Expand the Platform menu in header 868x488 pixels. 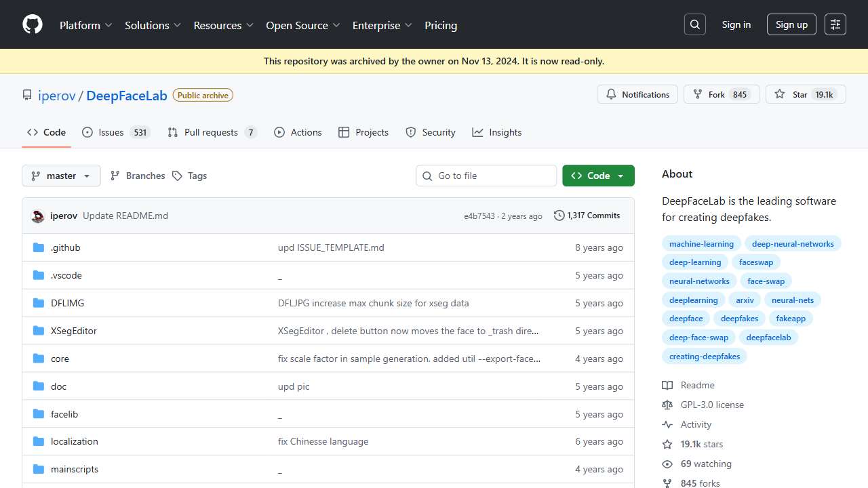click(85, 25)
